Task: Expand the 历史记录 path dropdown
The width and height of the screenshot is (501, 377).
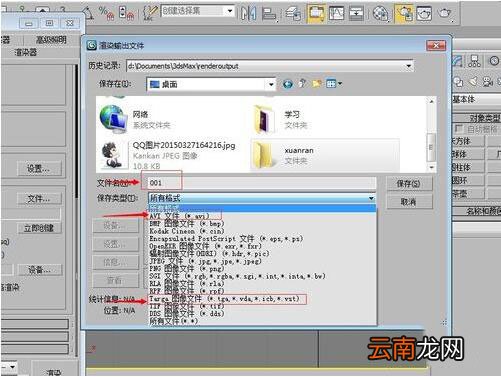Action: coord(409,66)
